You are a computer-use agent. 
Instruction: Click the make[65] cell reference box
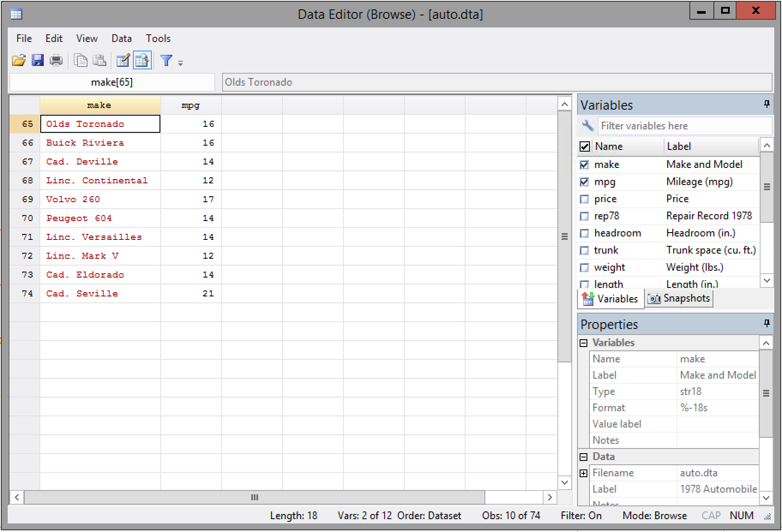112,82
